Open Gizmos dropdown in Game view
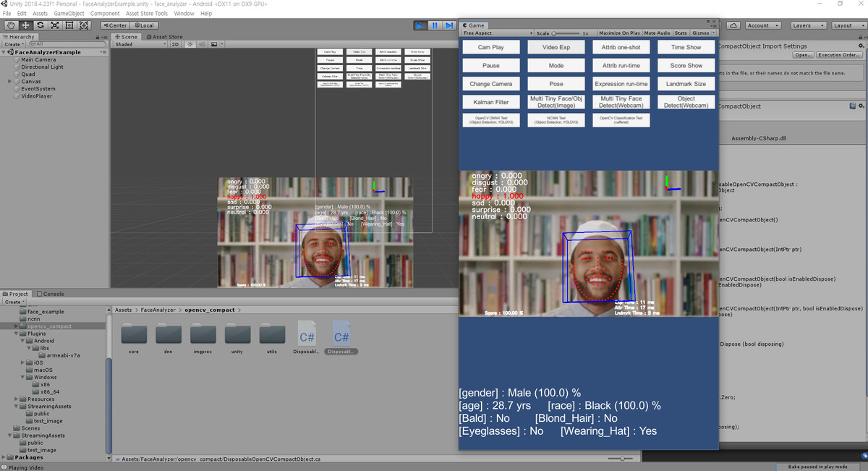The width and height of the screenshot is (868, 471). (x=703, y=33)
